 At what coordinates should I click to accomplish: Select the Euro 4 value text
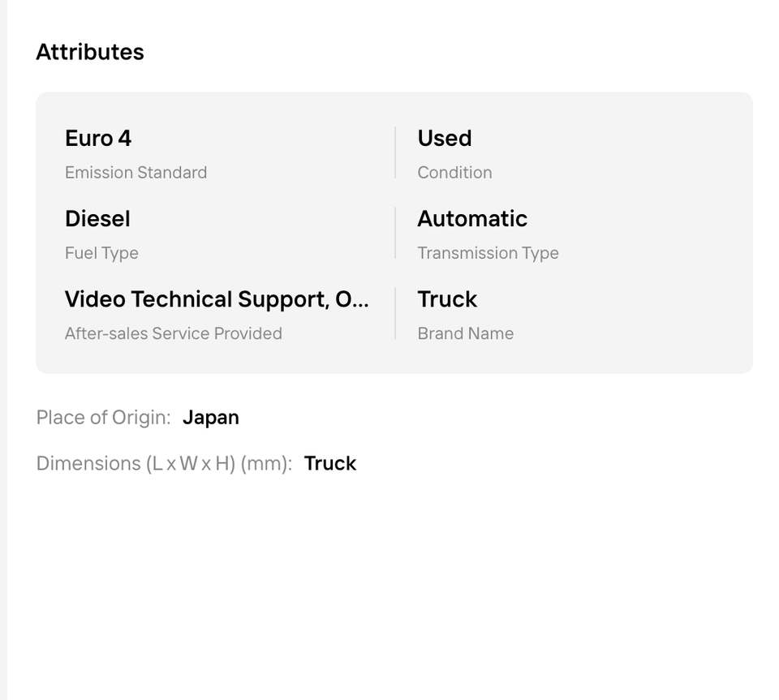[98, 138]
